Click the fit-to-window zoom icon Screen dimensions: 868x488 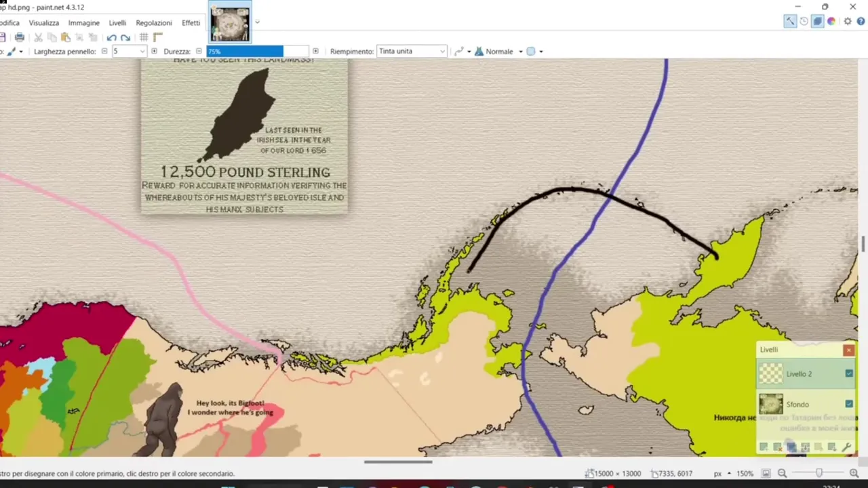click(x=766, y=474)
